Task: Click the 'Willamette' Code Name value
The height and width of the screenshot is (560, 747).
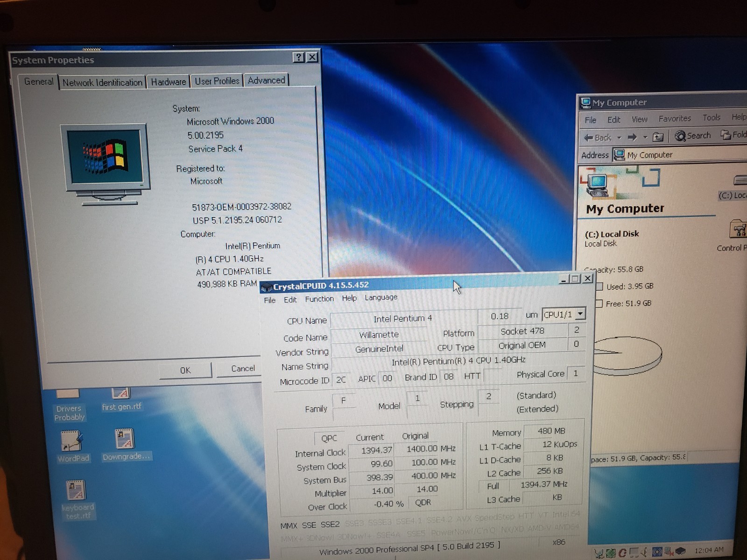Action: [x=379, y=335]
